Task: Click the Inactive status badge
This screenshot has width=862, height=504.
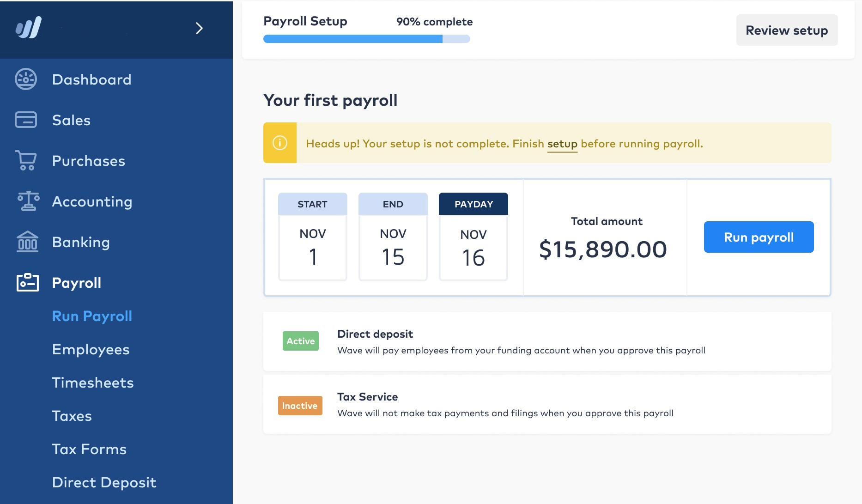Action: [x=300, y=406]
